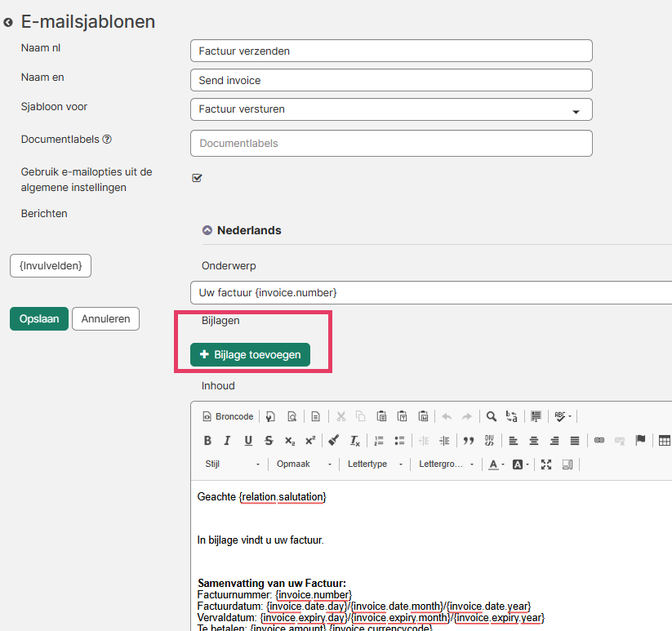Toggle underline formatting
Viewport: 672px width, 631px height.
248,441
